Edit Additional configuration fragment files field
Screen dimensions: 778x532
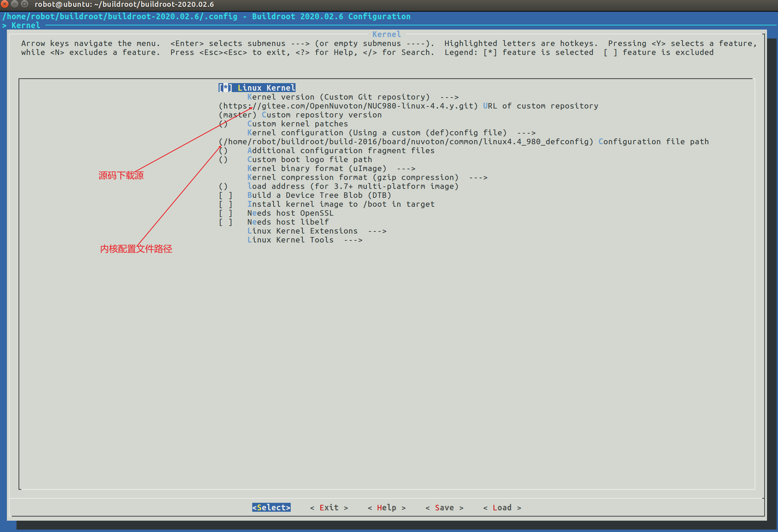click(326, 151)
